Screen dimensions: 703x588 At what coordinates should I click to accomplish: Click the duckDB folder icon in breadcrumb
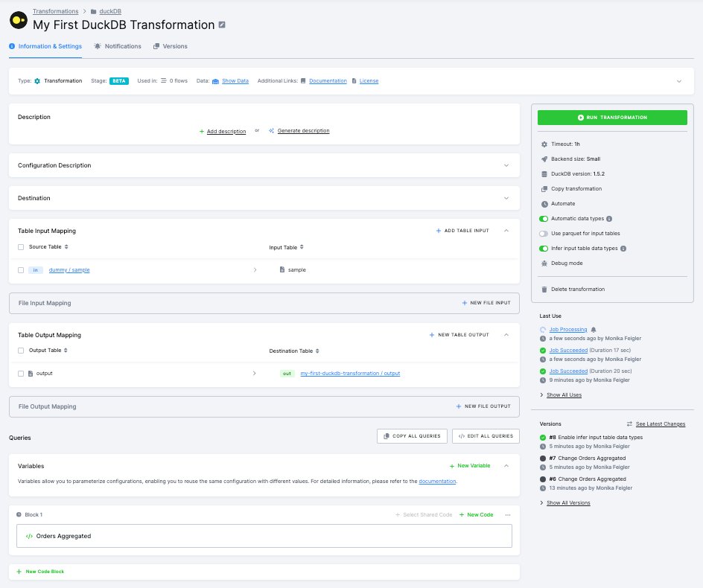[93, 12]
